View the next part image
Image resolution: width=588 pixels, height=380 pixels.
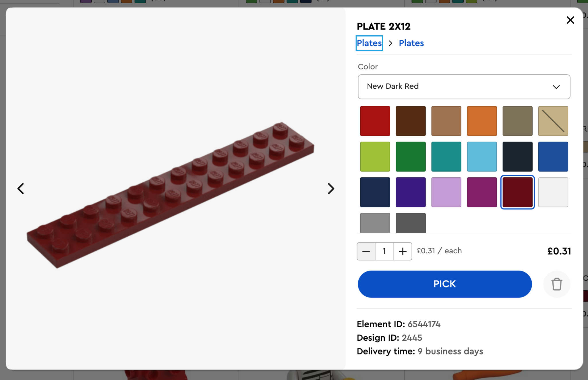click(x=331, y=188)
